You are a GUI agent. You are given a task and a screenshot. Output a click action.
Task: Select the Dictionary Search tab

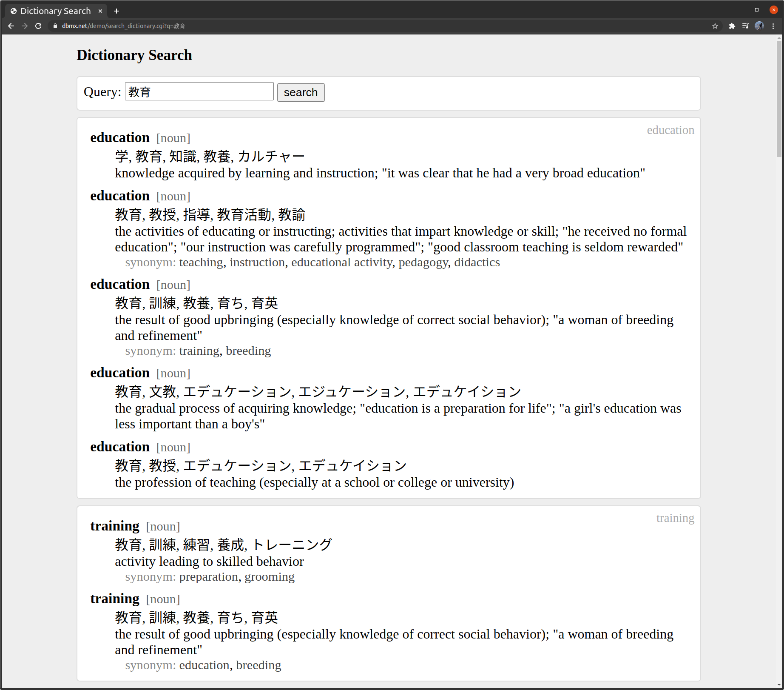55,11
